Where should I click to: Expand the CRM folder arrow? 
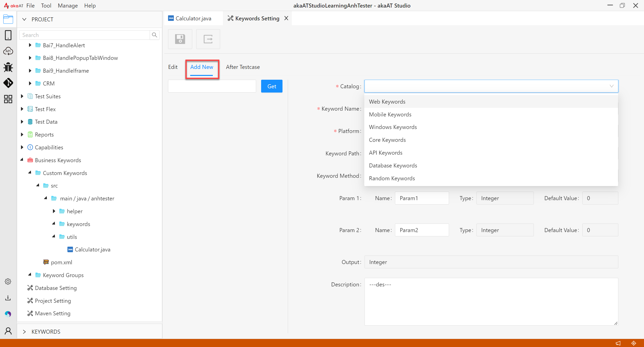[30, 83]
